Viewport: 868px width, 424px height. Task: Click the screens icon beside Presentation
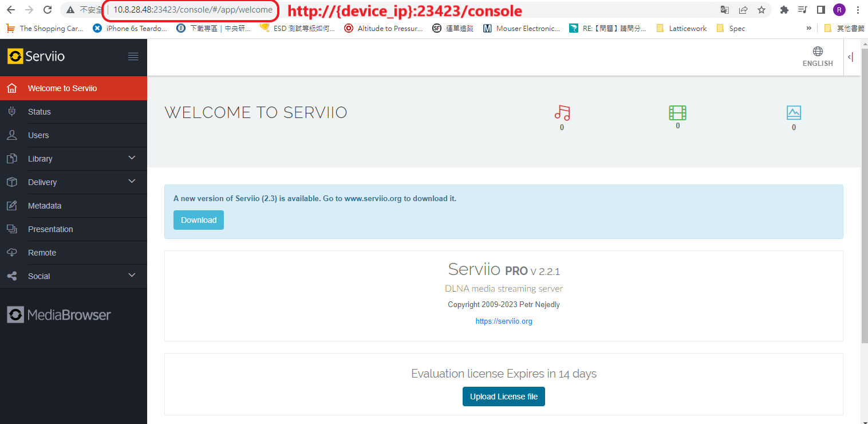click(x=12, y=229)
